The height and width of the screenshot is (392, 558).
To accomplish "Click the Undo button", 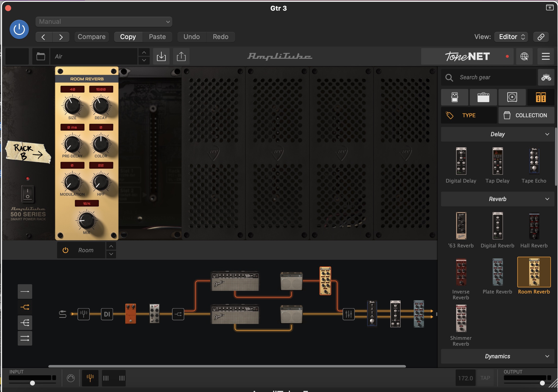I will 192,37.
